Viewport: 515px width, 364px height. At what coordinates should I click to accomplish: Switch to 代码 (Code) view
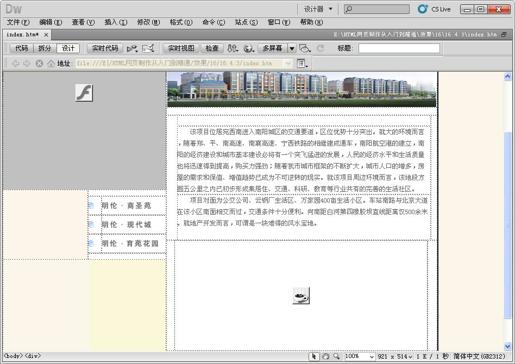pyautogui.click(x=22, y=48)
